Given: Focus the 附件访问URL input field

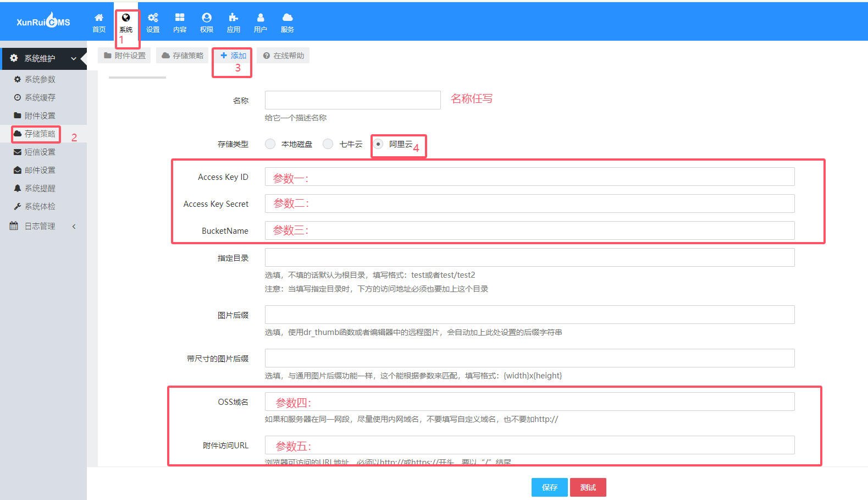Looking at the screenshot, I should (530, 445).
